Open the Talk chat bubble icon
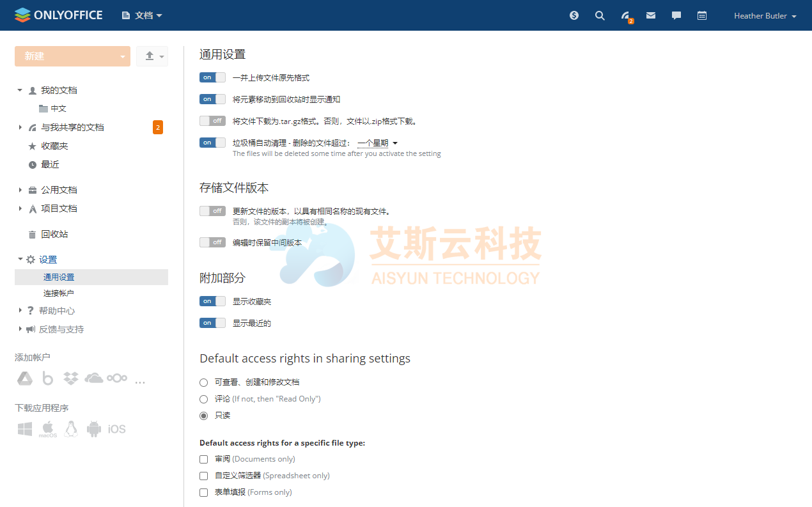 (676, 15)
